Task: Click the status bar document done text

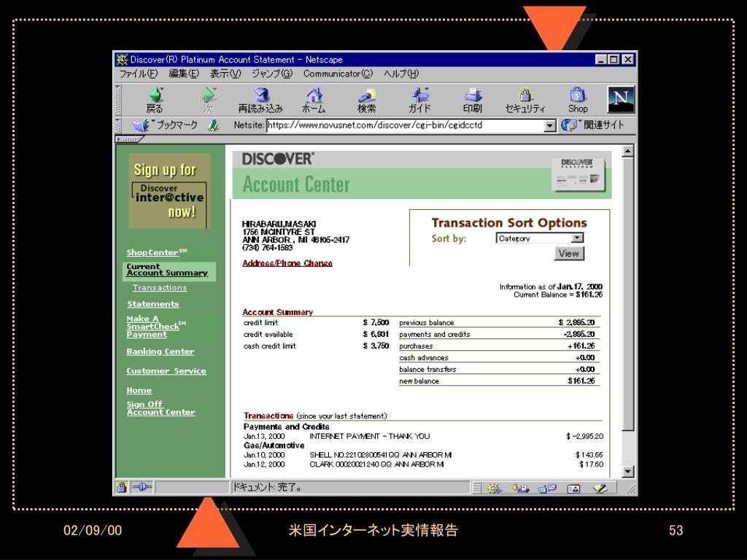Action: [x=267, y=488]
